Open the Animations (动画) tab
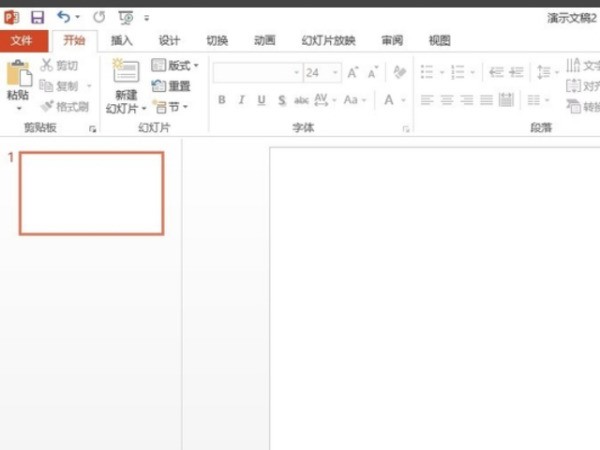The image size is (600, 450). pos(264,41)
